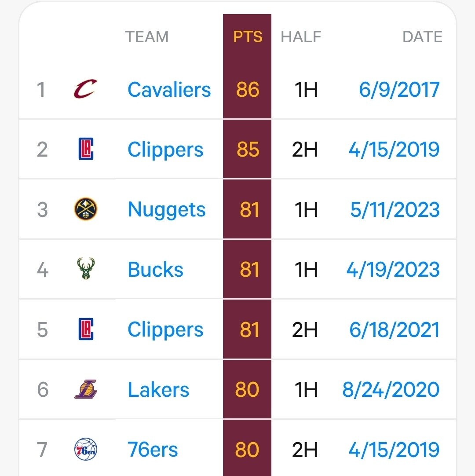Sort by the DATE column header
Viewport: 475px width, 476px height.
coord(422,37)
